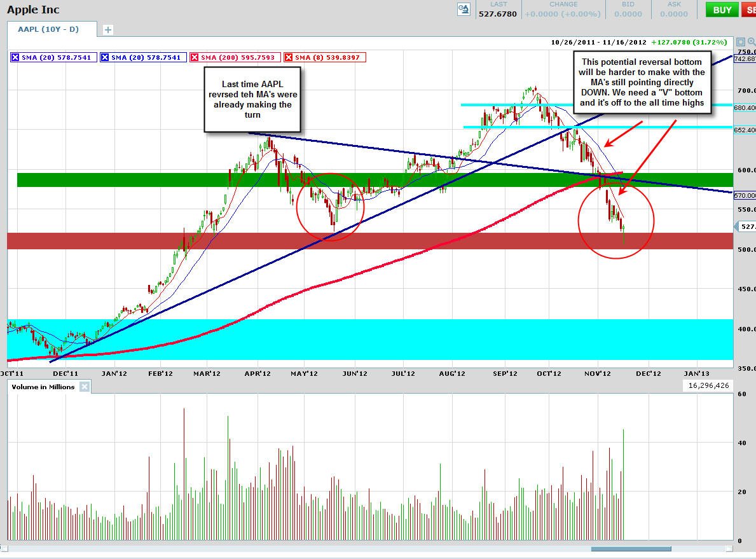
Task: Click the maximize chart icon above the price axis
Action: point(741,42)
